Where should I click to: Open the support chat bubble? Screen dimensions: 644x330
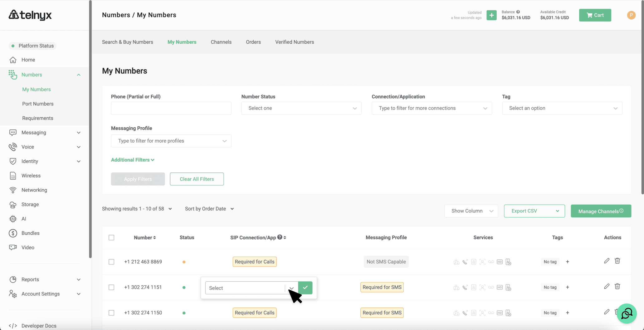pos(627,313)
